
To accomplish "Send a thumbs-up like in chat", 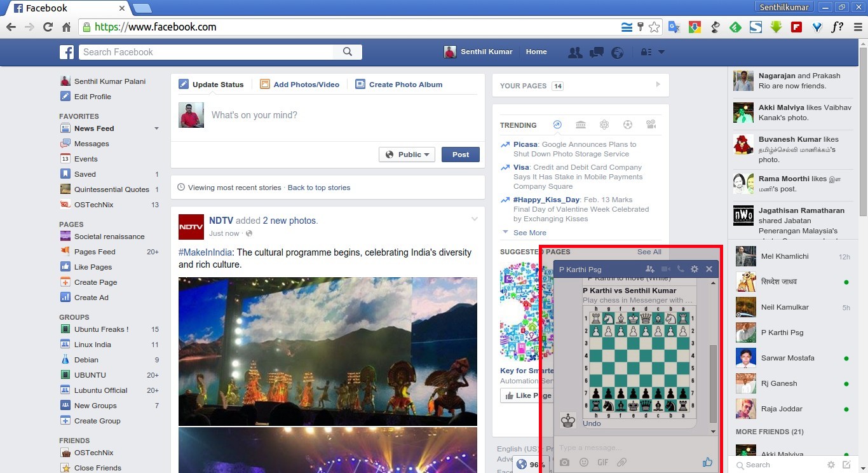I will 707,462.
